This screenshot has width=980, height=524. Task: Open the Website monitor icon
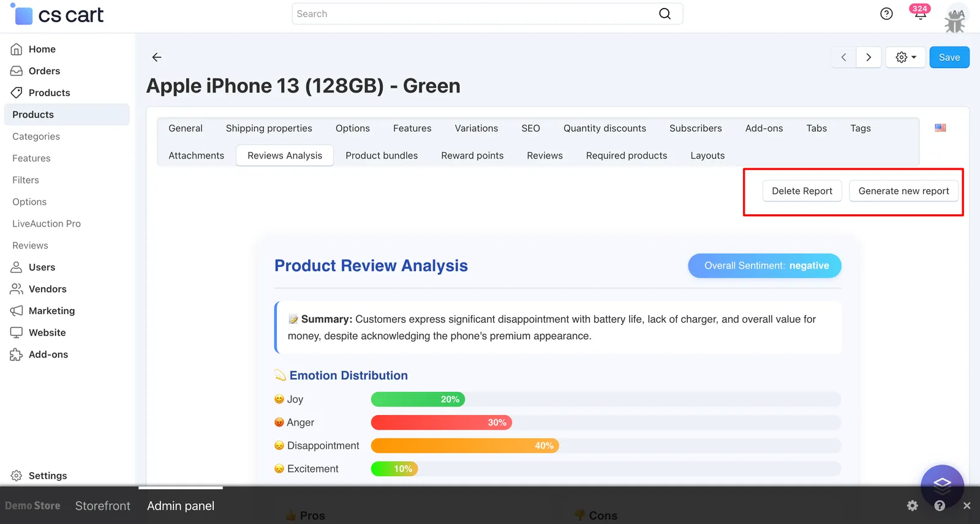[x=17, y=332]
